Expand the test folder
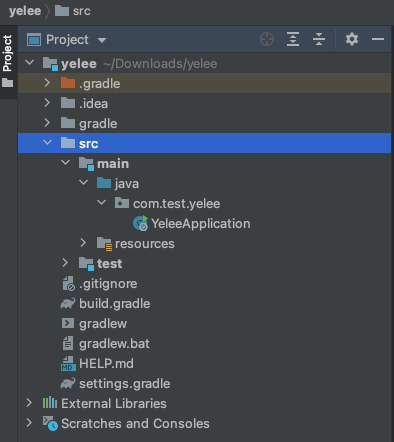Viewport: 394px width, 442px height. pyautogui.click(x=65, y=263)
